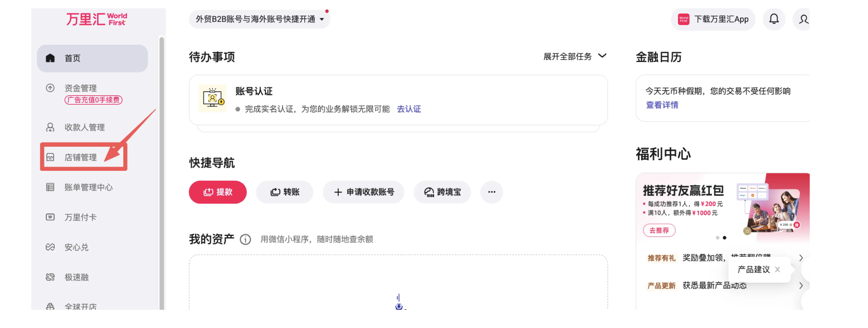Screen dimensions: 868x328
Task: Click the 万里汇 WorldFirst logo
Action: (96, 19)
